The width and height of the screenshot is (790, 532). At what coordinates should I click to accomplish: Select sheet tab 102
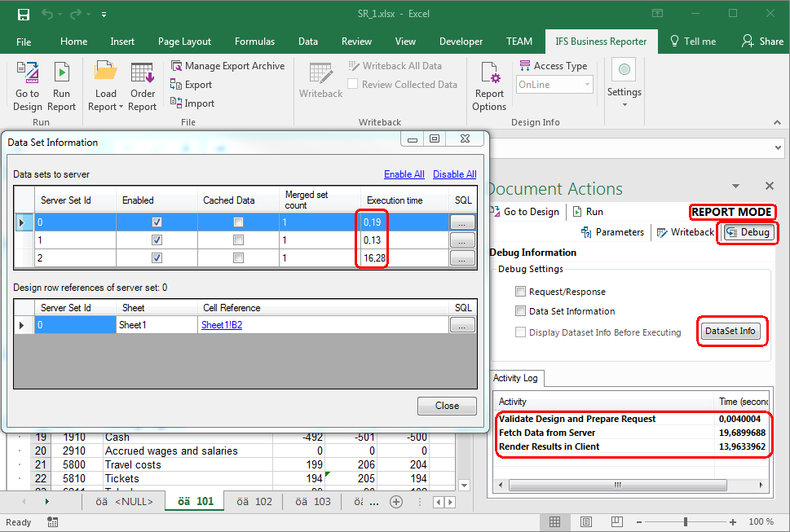[x=254, y=501]
